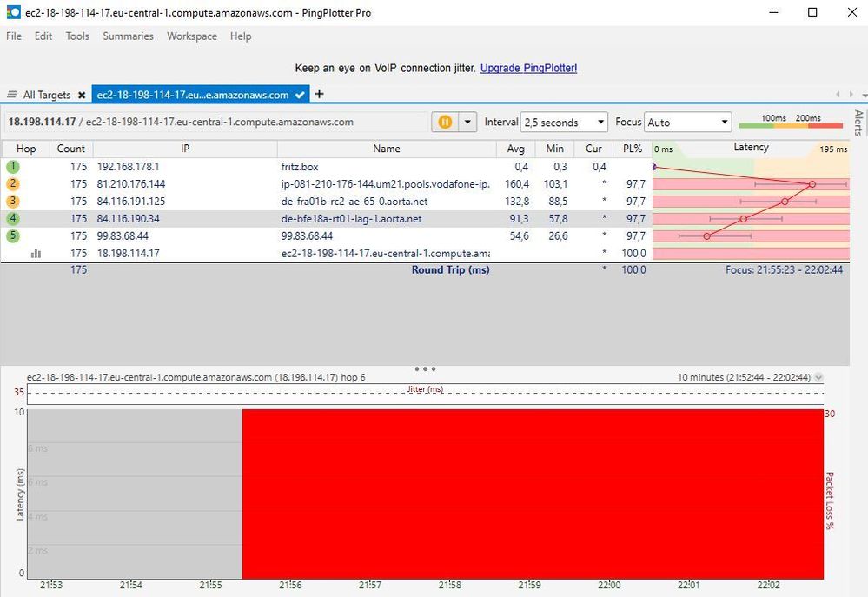Pause tracing with the orange pause button

pos(445,122)
